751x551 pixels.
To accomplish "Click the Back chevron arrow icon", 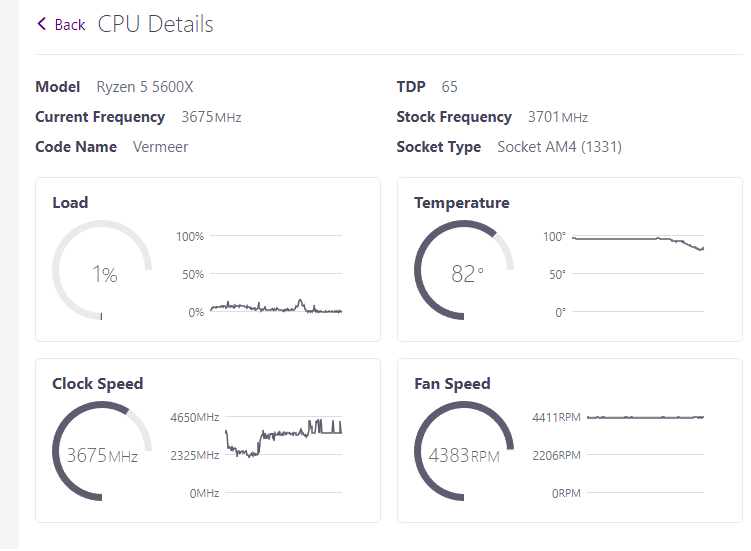I will [x=42, y=24].
